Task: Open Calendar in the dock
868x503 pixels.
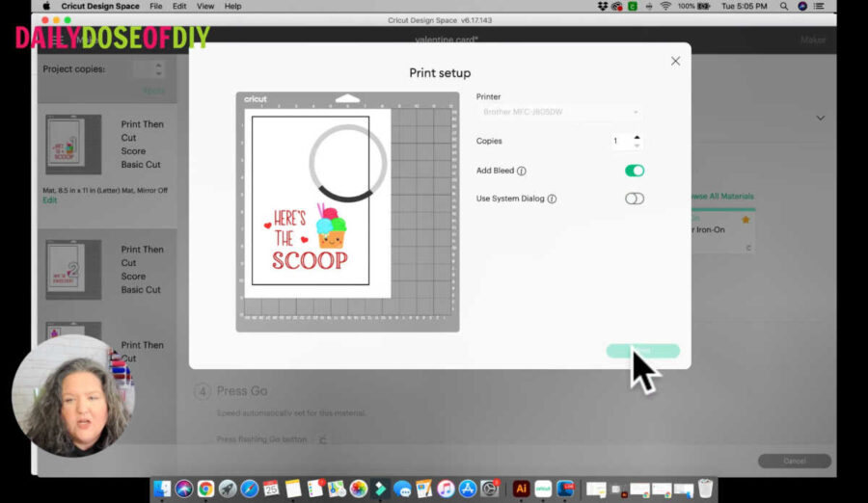Action: click(x=271, y=489)
